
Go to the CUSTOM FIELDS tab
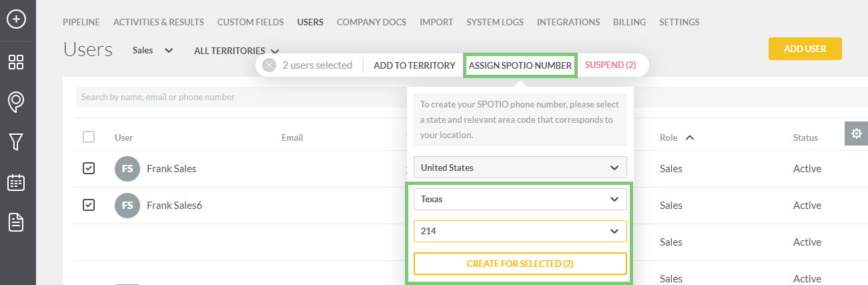(251, 22)
